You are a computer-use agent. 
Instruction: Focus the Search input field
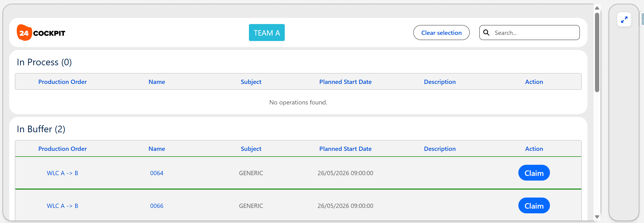pyautogui.click(x=529, y=33)
